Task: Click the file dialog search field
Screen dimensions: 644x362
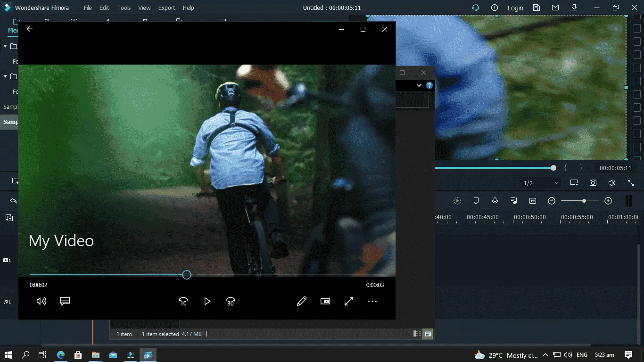Action: coord(412,101)
